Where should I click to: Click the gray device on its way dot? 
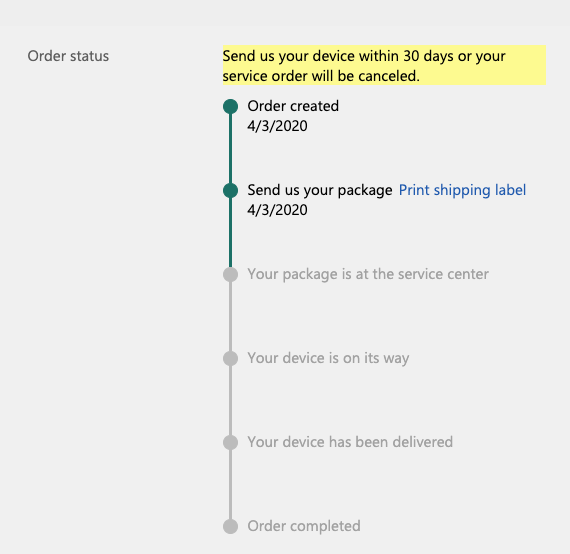point(230,358)
